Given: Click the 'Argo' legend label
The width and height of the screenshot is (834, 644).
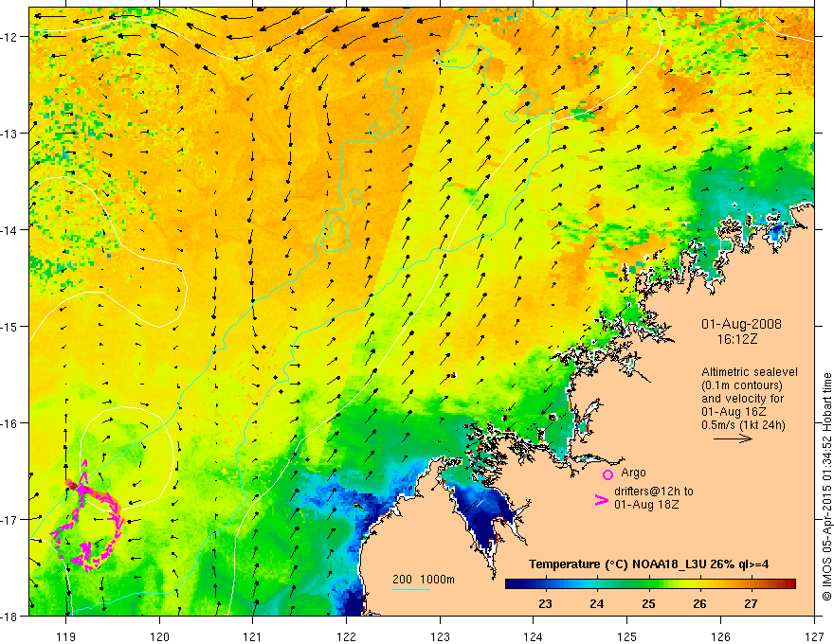Looking at the screenshot, I should pos(633,473).
